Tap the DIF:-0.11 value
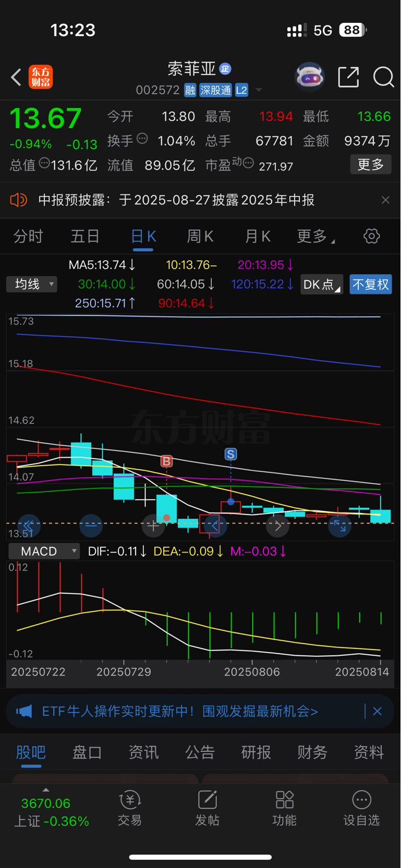Screen dimensions: 401x868 pyautogui.click(x=117, y=551)
